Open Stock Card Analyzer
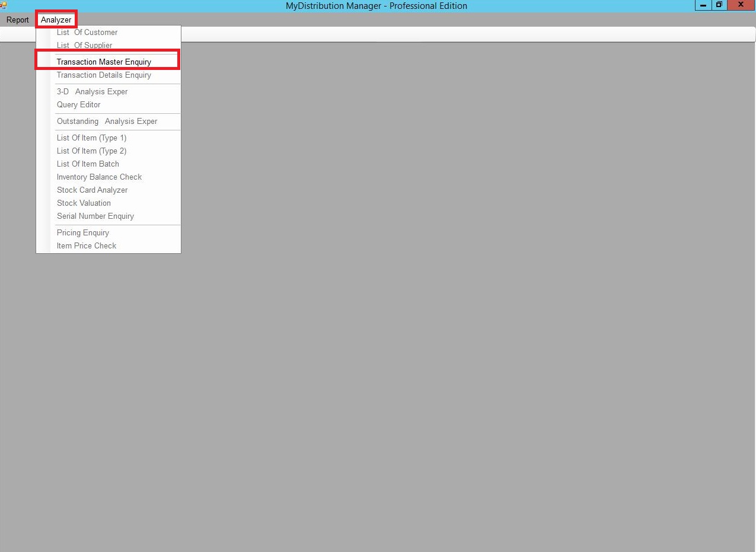This screenshot has width=756, height=552. click(x=92, y=190)
